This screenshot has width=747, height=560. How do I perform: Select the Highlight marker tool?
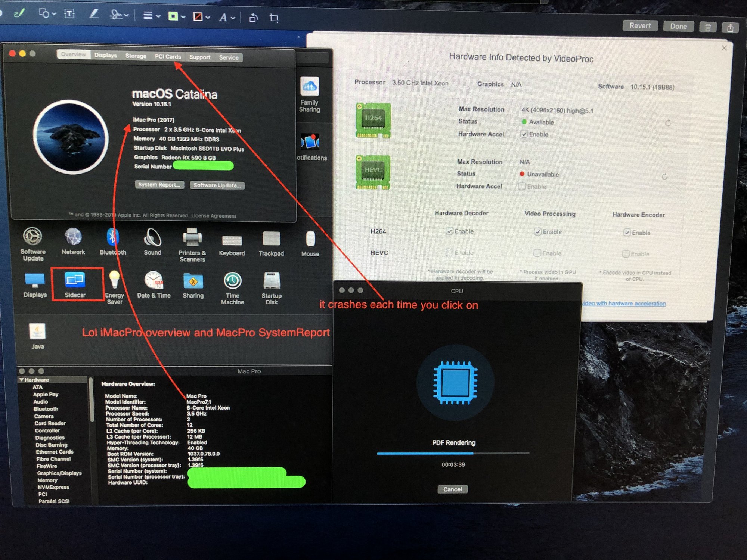[x=94, y=15]
